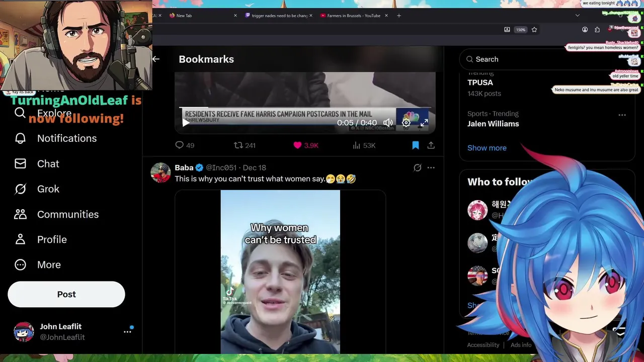The height and width of the screenshot is (362, 644).
Task: Click Show more under trends
Action: pyautogui.click(x=487, y=148)
